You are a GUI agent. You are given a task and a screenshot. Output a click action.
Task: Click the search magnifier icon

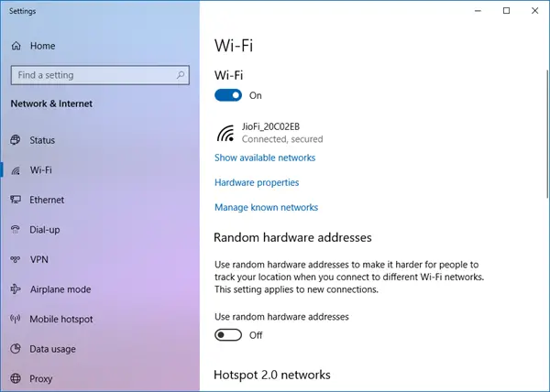pos(181,74)
